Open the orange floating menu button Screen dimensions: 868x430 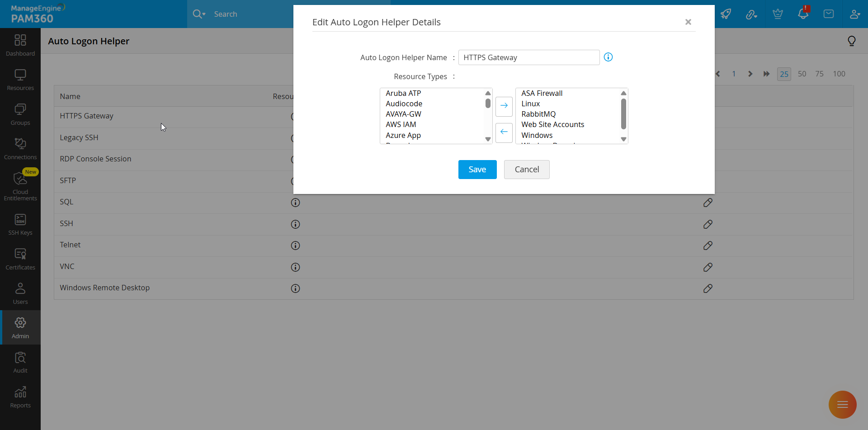[842, 405]
